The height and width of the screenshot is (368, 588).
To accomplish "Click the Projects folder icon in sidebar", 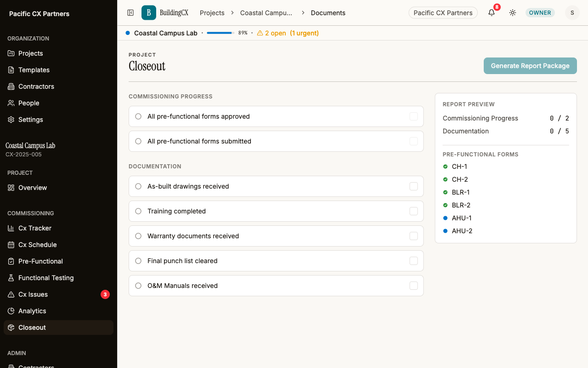I will 11,53.
